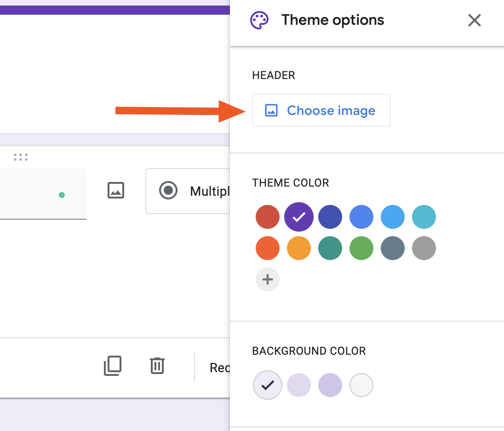Click the Theme options palette icon
The image size is (504, 431).
point(259,20)
